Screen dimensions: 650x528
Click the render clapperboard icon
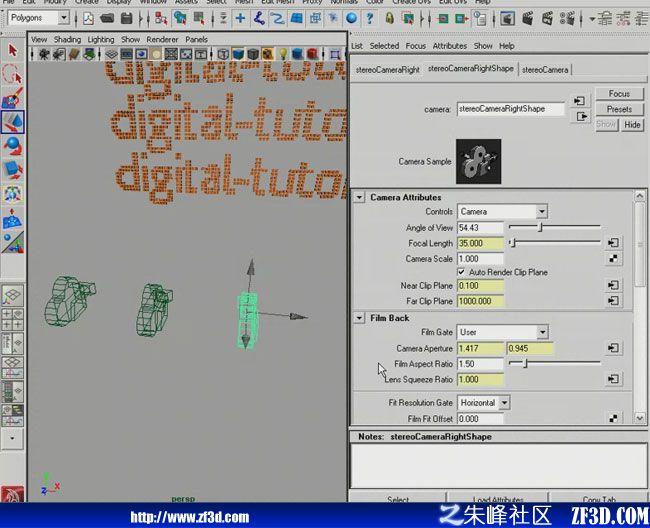tap(528, 18)
